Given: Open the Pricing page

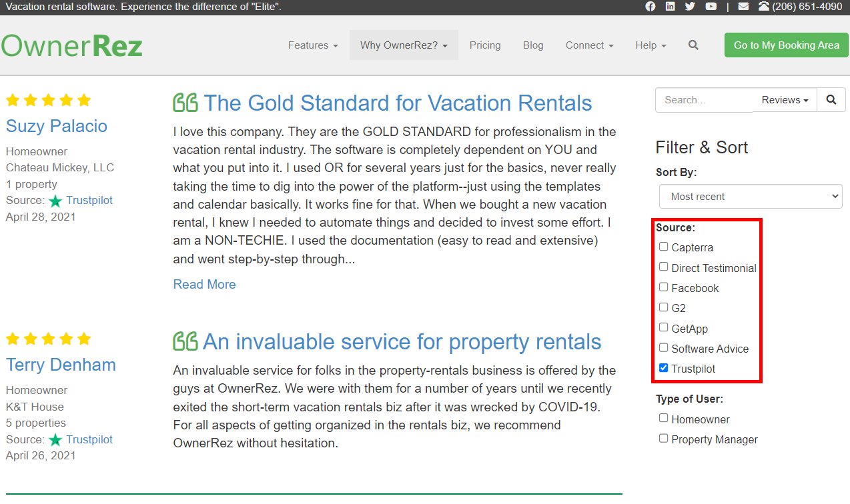Looking at the screenshot, I should tap(485, 45).
